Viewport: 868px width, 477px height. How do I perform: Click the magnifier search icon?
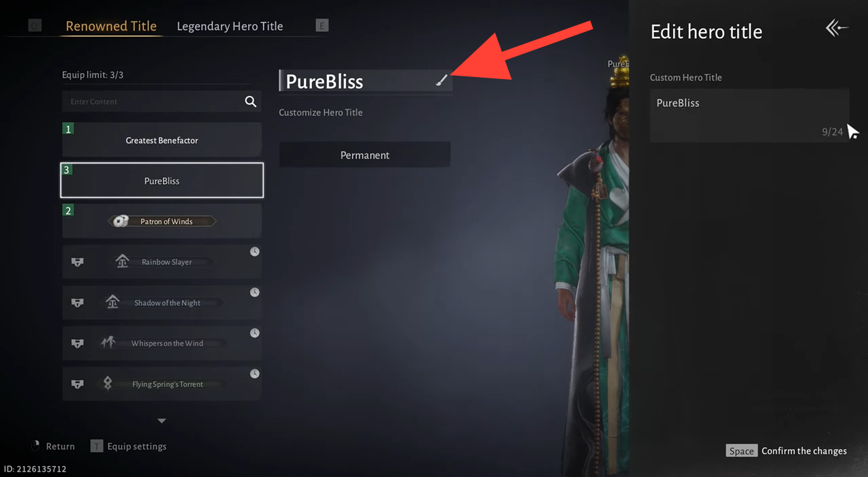point(251,102)
